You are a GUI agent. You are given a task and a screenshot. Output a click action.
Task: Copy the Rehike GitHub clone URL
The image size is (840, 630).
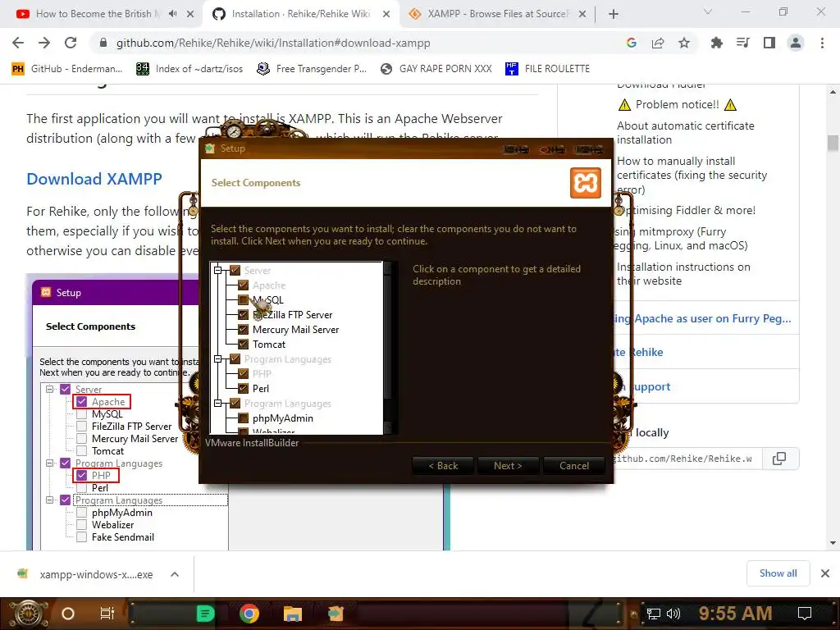[779, 459]
